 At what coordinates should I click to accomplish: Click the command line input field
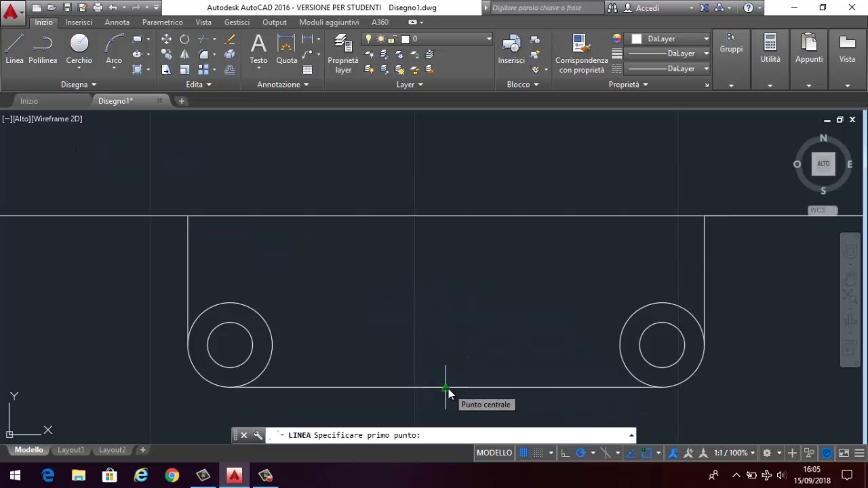448,435
